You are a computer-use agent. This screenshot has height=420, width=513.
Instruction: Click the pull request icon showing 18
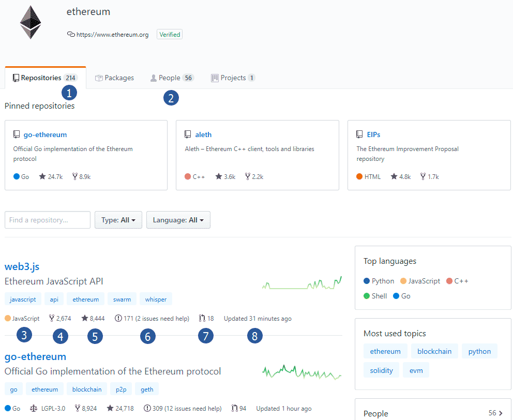202,318
